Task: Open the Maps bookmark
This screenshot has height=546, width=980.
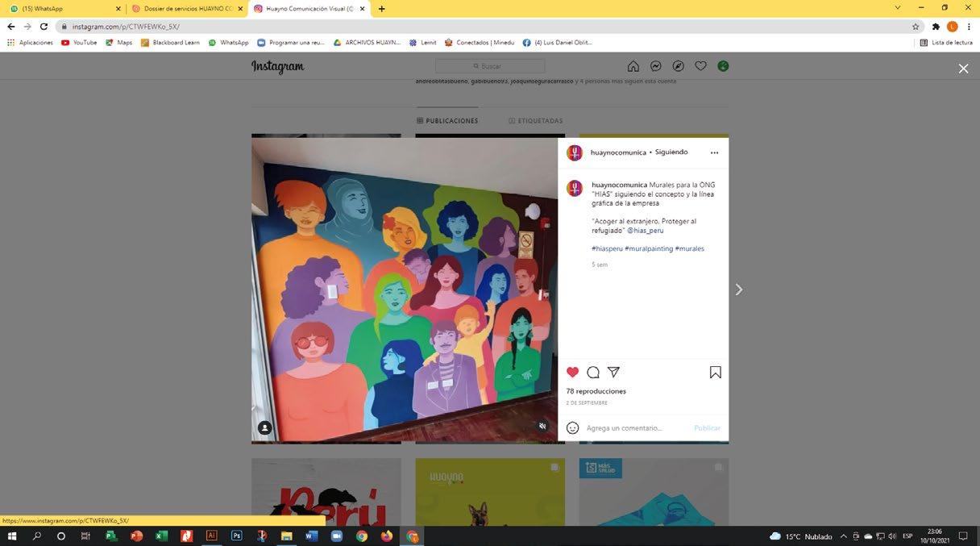Action: coord(118,43)
